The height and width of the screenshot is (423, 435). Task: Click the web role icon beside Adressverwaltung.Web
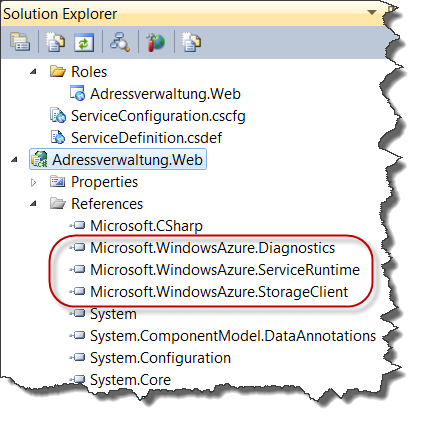77,93
